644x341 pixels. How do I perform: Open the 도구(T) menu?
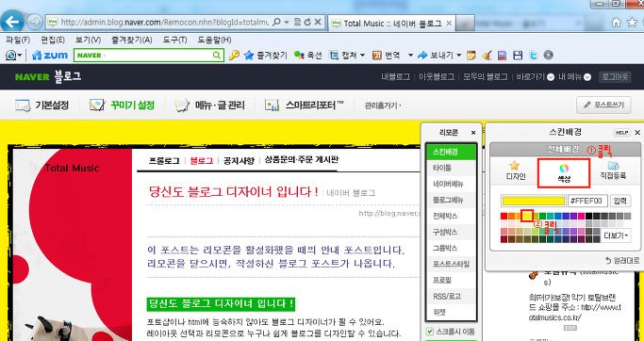coord(174,40)
